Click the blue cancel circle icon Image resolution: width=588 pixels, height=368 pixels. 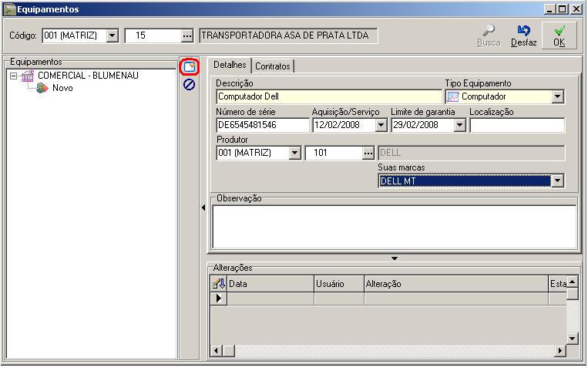(x=189, y=84)
